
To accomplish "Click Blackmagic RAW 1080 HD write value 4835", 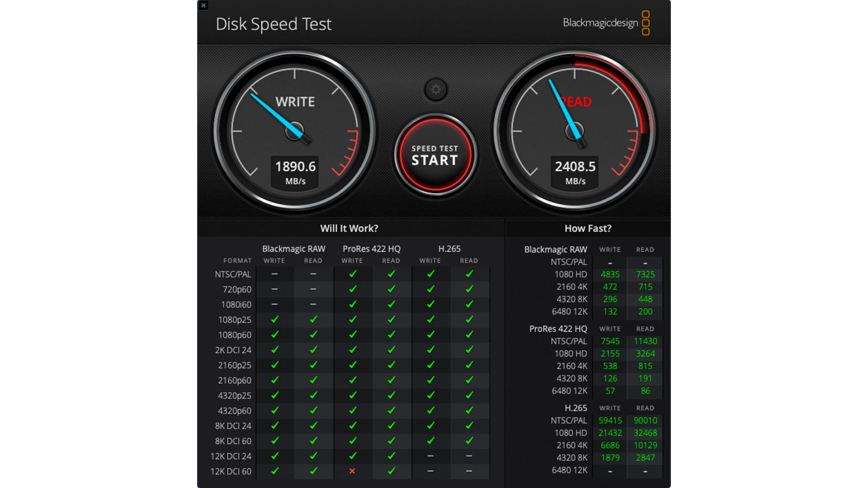I will (610, 274).
